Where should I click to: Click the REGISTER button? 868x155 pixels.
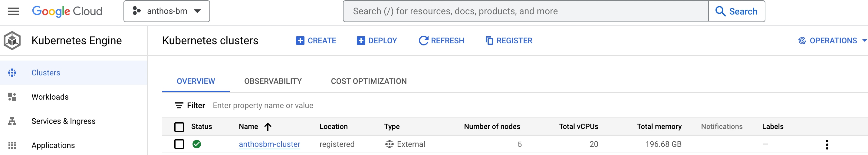(509, 41)
